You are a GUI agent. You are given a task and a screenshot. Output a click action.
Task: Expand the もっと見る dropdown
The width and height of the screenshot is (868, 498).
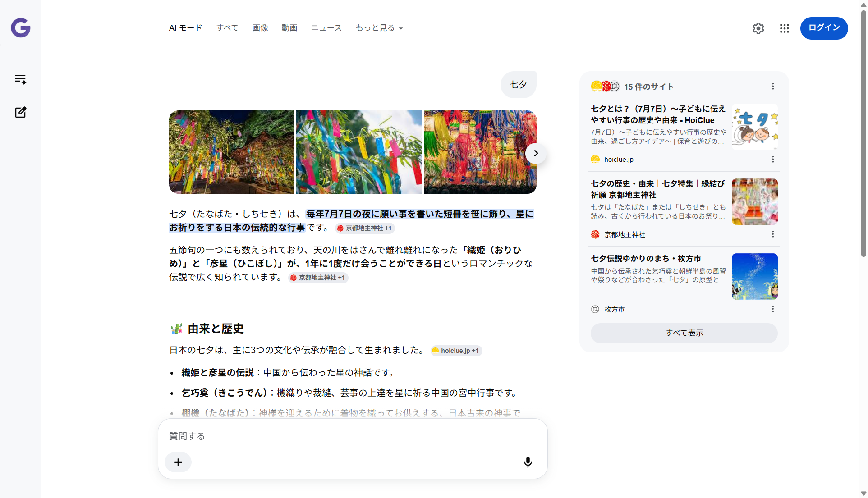click(x=379, y=28)
